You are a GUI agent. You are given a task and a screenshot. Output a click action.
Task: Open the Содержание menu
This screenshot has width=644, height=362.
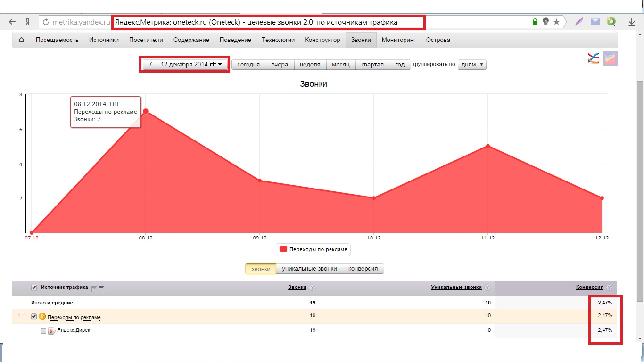tap(191, 40)
